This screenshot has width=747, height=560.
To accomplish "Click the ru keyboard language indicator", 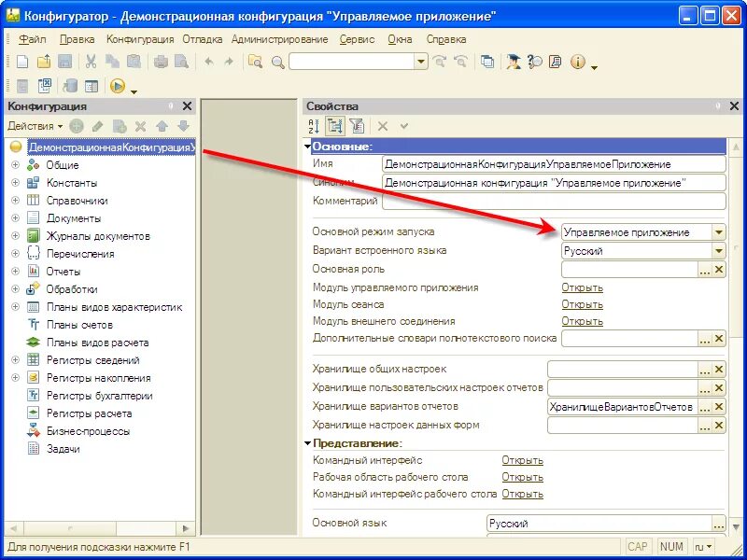I will (703, 546).
